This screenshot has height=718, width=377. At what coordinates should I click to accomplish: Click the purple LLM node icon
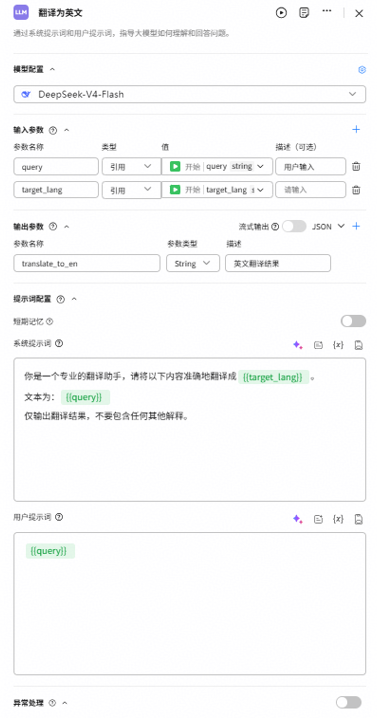click(21, 13)
